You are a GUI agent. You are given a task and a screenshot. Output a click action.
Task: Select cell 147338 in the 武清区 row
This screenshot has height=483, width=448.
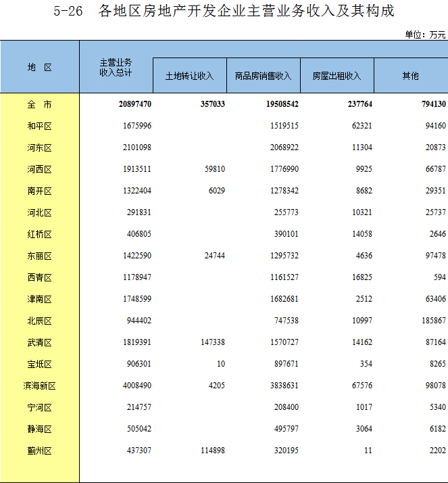213,342
